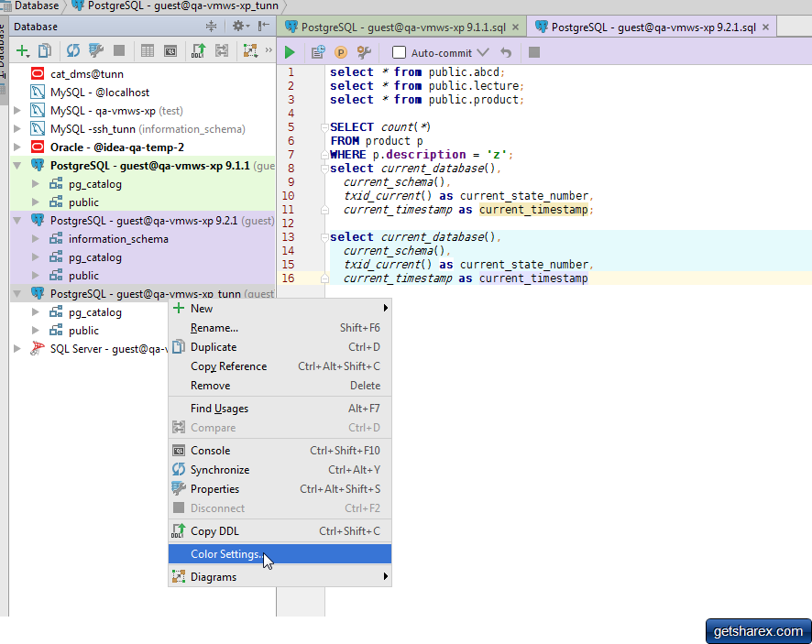This screenshot has width=812, height=644.
Task: Click the Compare icon in Database toolbar
Action: coord(222,50)
